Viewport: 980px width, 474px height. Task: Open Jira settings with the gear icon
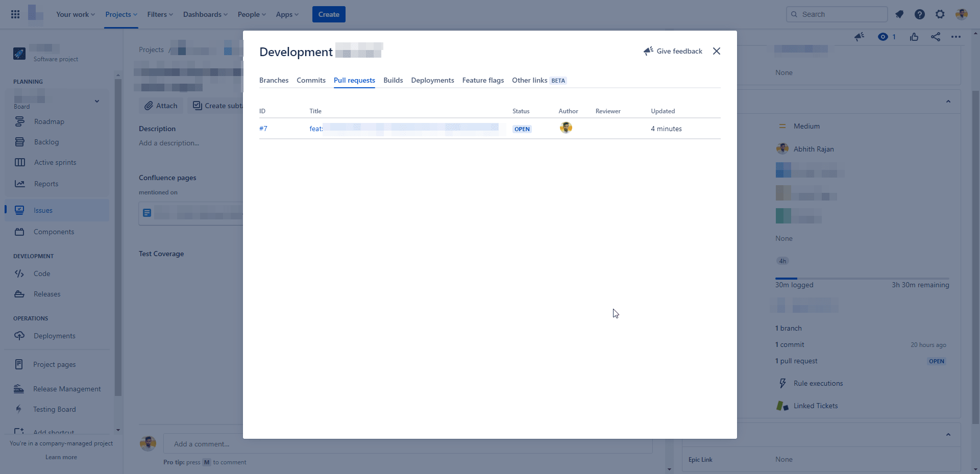click(x=940, y=14)
